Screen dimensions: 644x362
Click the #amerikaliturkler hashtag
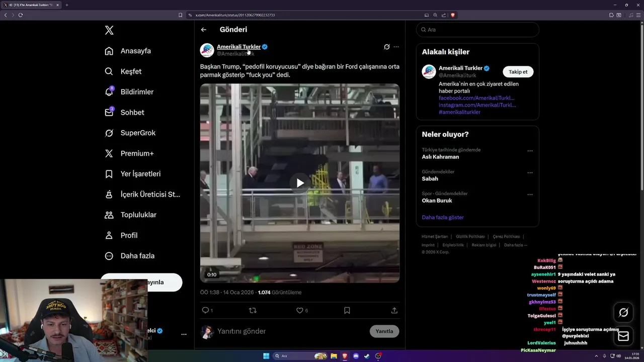459,112
